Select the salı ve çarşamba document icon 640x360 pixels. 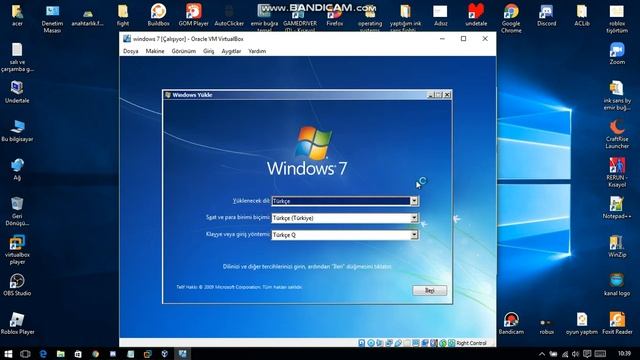click(x=17, y=57)
